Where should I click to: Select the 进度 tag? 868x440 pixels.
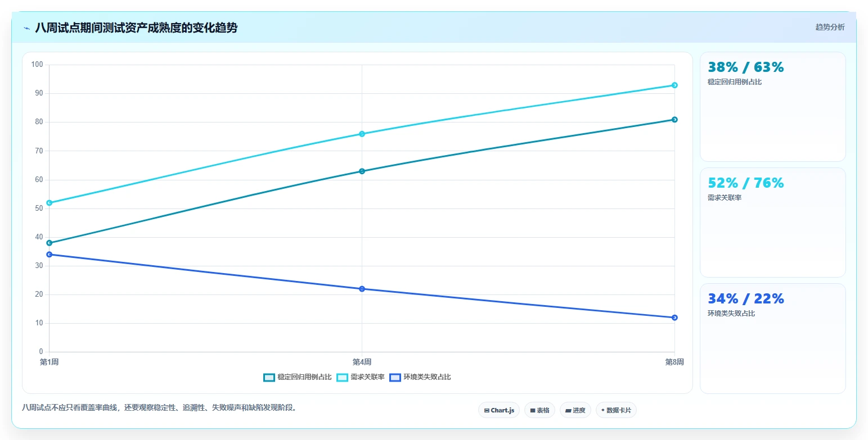(575, 410)
